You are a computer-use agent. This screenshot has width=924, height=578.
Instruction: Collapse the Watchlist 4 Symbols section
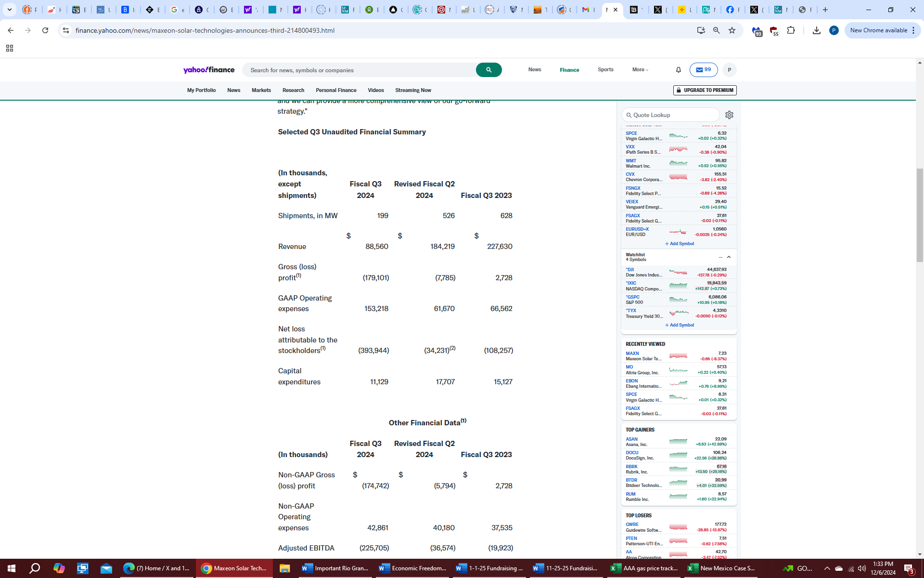click(x=729, y=257)
